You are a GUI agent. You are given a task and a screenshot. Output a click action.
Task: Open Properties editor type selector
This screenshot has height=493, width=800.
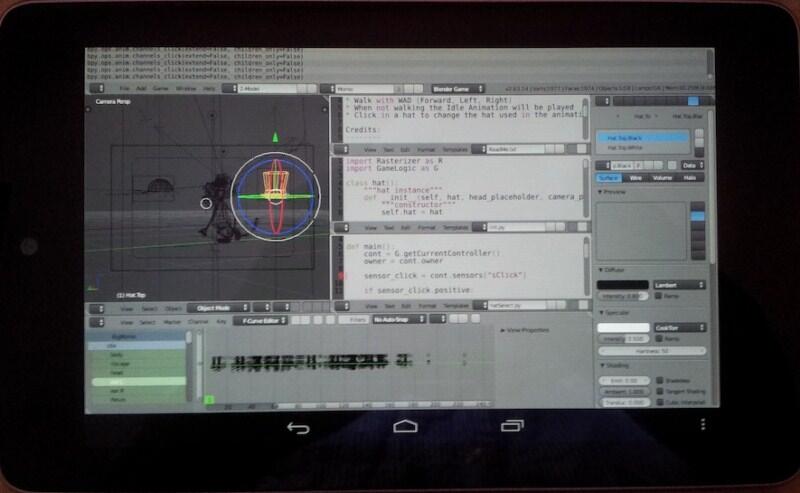tap(603, 101)
